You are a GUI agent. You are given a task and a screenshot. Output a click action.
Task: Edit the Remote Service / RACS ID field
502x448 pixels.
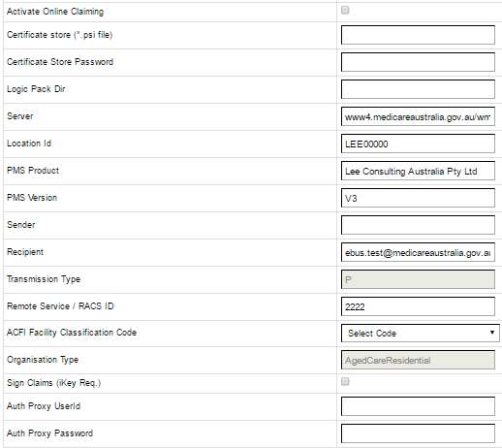(418, 306)
